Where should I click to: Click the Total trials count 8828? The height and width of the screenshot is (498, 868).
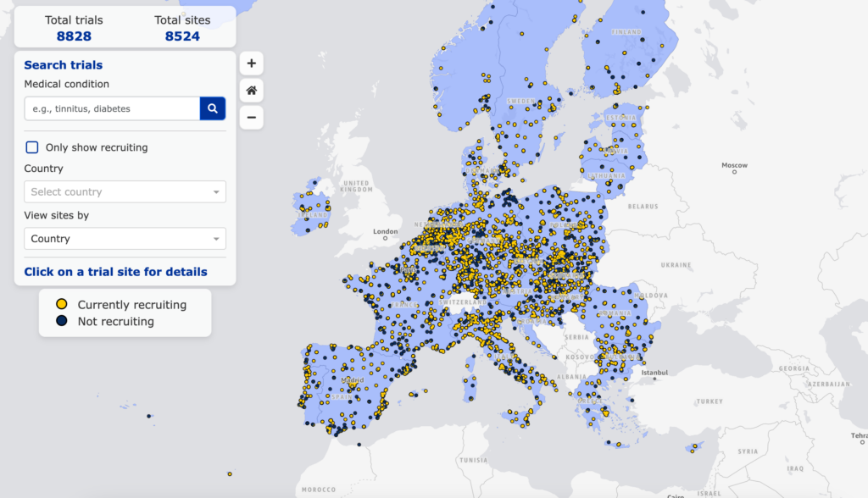(74, 36)
